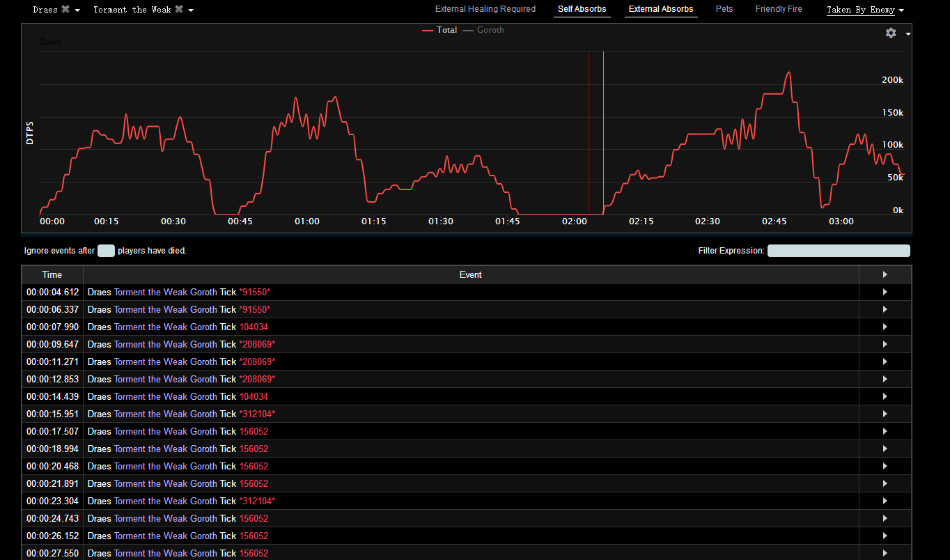Toggle the Goroth series in chart legend
The image size is (950, 560).
click(x=483, y=30)
